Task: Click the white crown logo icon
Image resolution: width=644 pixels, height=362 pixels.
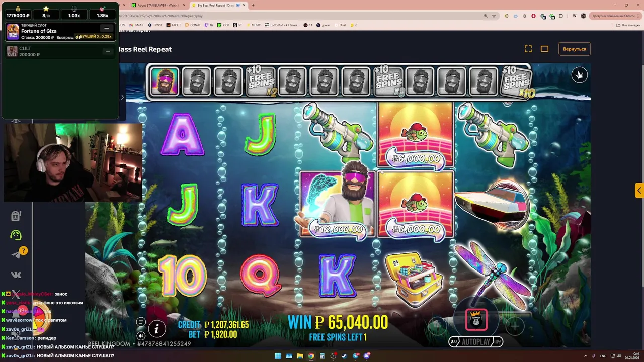Action: [579, 75]
